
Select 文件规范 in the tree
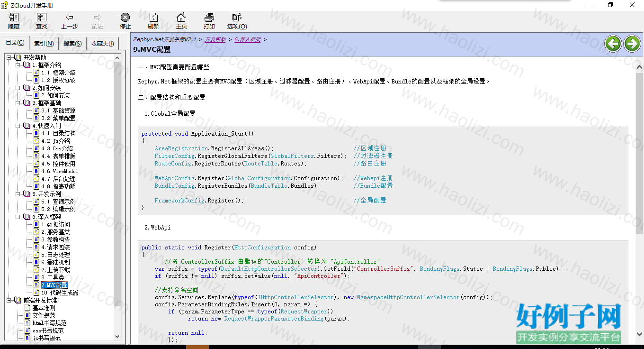tap(44, 315)
